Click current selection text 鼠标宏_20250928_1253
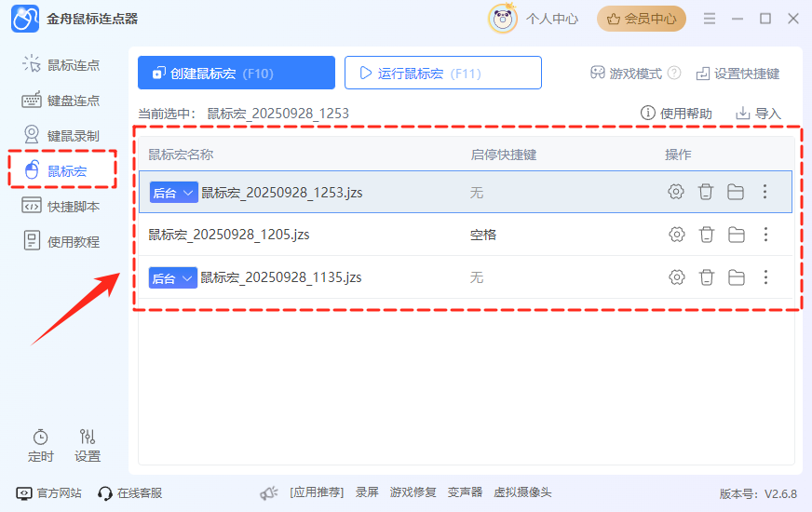The width and height of the screenshot is (812, 512). pos(277,114)
